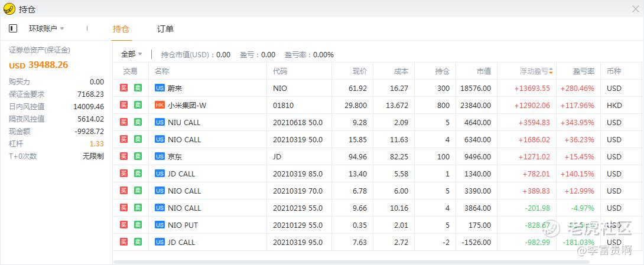Click the 小米集团-W name text
Viewport: 644px width, 265px height.
[x=187, y=106]
